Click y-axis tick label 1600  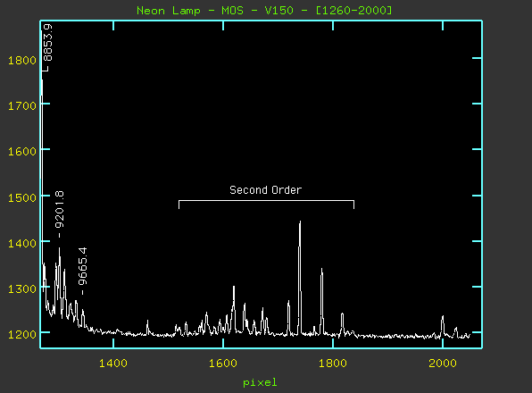pyautogui.click(x=22, y=151)
